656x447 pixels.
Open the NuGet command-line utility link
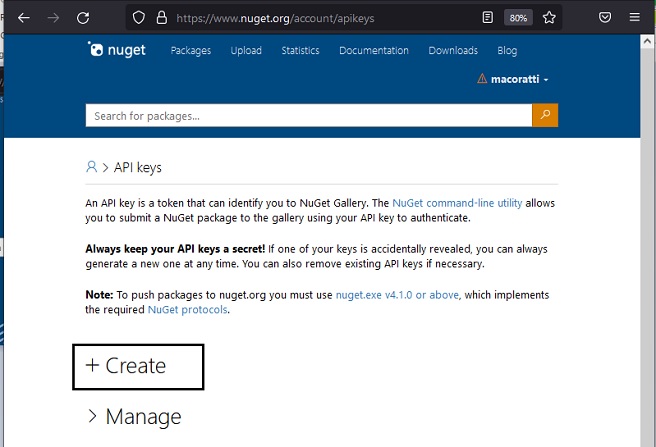pos(457,203)
